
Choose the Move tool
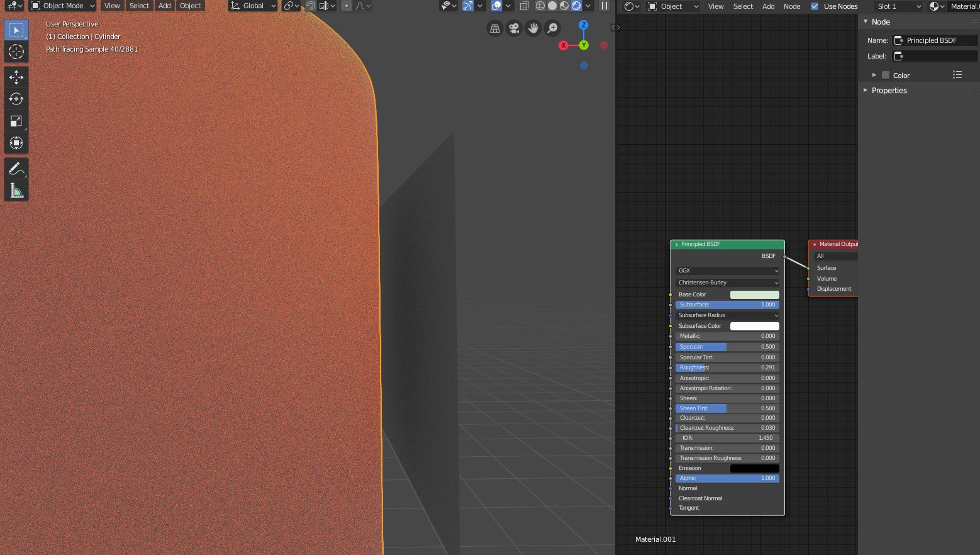pos(16,77)
